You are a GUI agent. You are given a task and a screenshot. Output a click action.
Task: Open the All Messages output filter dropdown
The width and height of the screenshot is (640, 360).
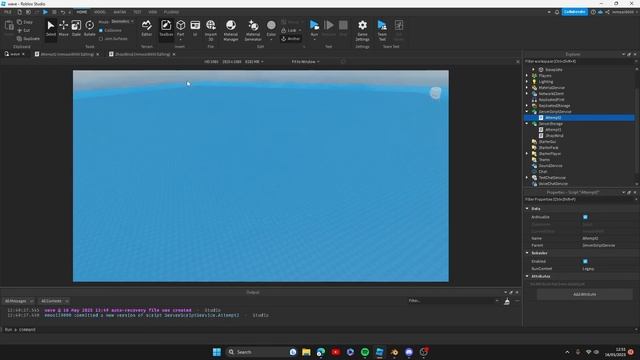tap(19, 301)
